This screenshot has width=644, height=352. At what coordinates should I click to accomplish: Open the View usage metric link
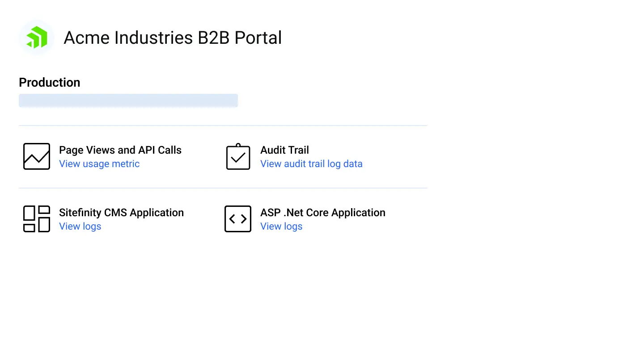(99, 164)
